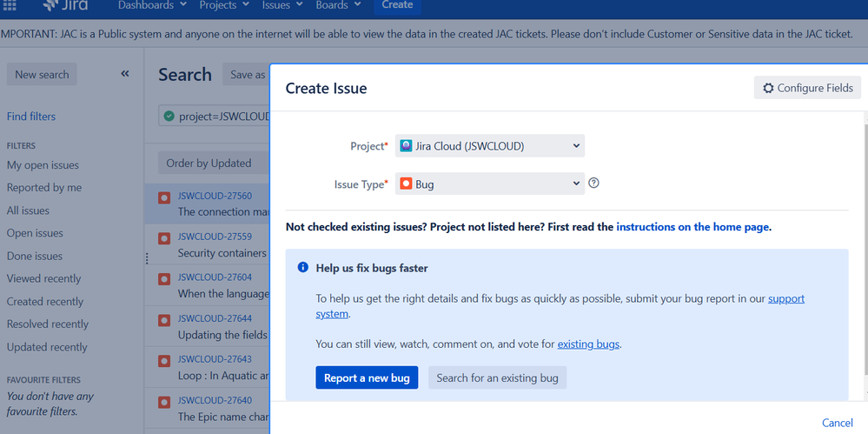Open issue JSWCLOUD-27559
This screenshot has width=868, height=434.
point(215,236)
